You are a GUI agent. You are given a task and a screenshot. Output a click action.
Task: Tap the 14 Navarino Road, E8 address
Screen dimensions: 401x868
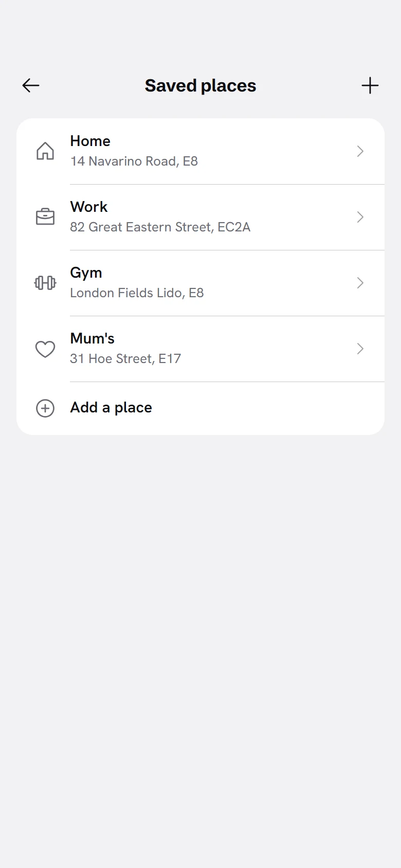click(x=134, y=161)
